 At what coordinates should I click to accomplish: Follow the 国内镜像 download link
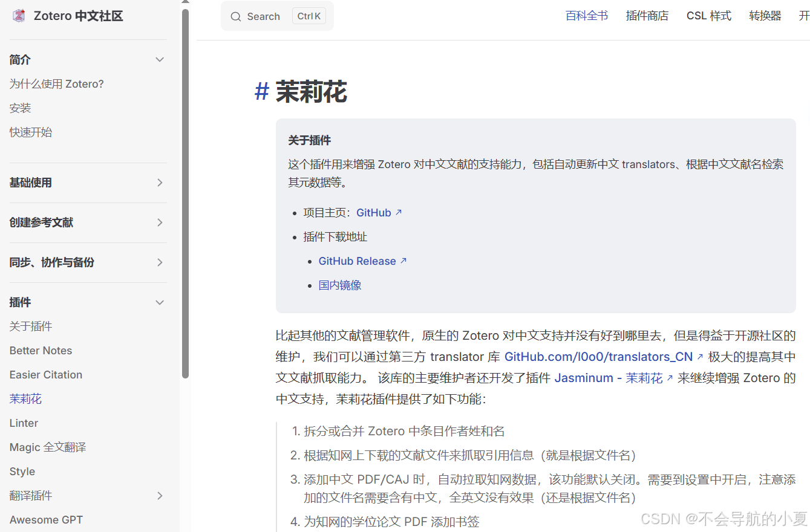click(340, 285)
